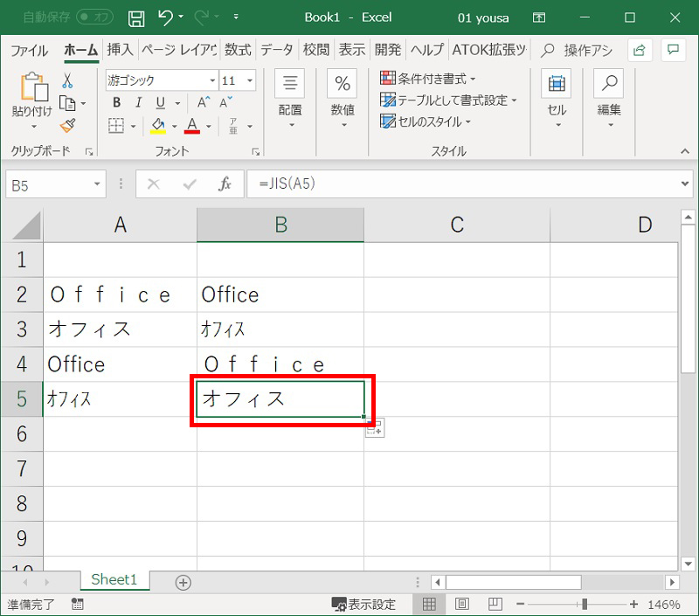Image resolution: width=699 pixels, height=616 pixels.
Task: Open the クリップボード dialog launcher
Action: point(89,152)
